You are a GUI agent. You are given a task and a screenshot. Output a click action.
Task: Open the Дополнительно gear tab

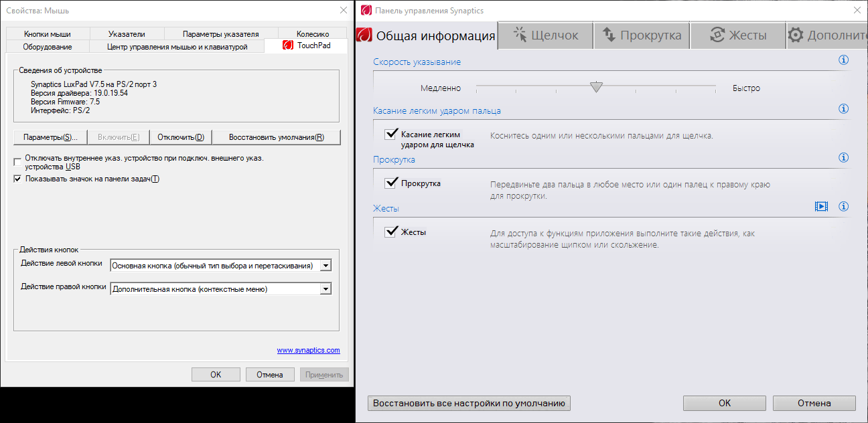coord(827,35)
